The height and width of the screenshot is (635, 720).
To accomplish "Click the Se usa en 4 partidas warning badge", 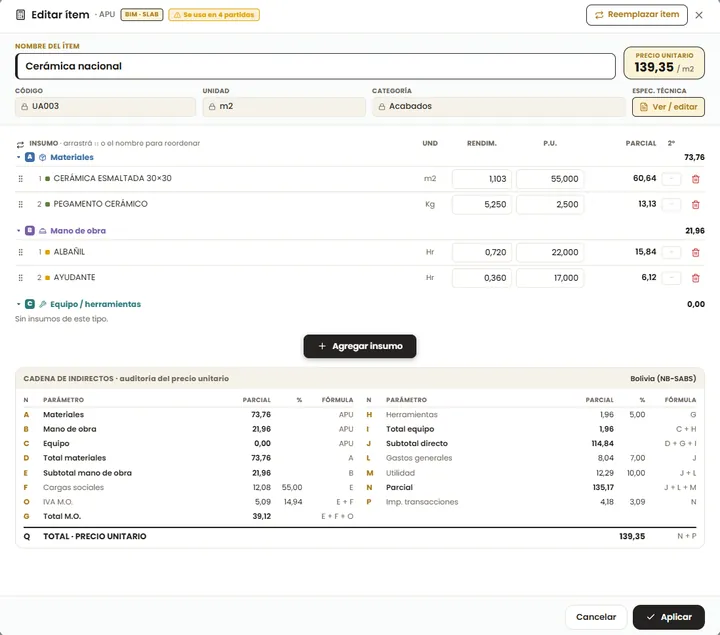I will pyautogui.click(x=214, y=15).
